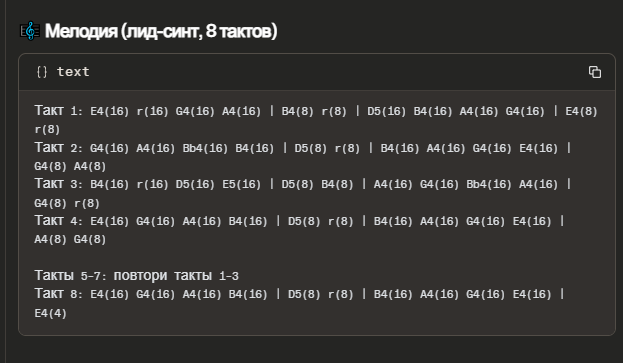Screen dimensions: 623x363
Task: Click the 'Такт 8:' line label
Action: (x=58, y=294)
